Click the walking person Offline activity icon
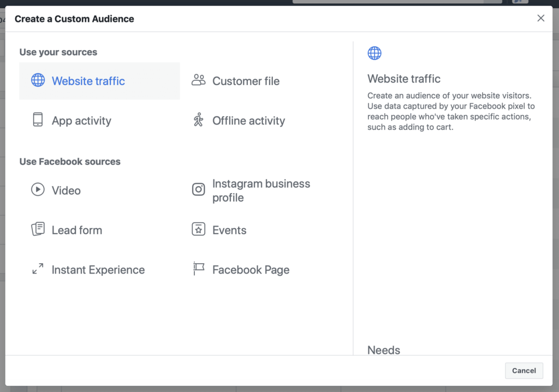Viewport: 559px width, 392px height. (x=198, y=120)
